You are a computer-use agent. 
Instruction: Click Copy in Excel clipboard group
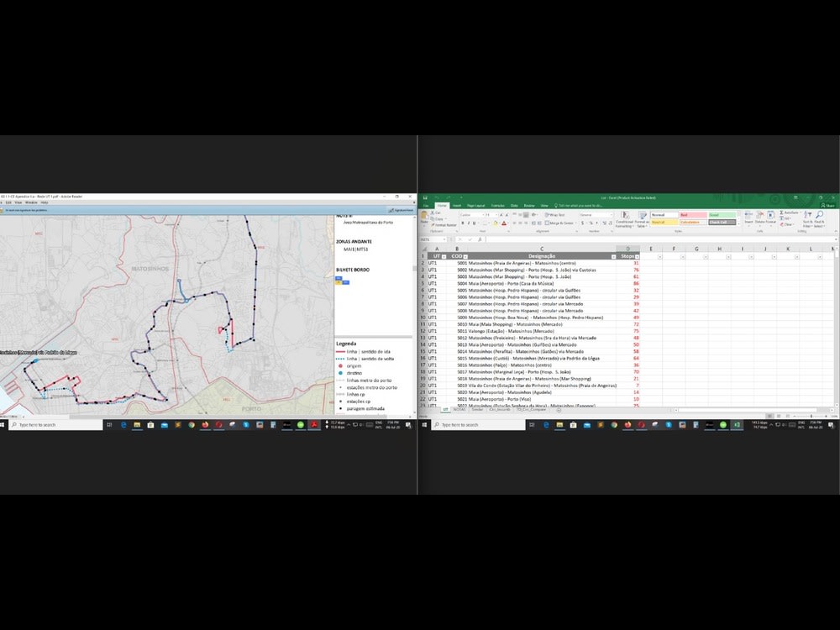438,218
